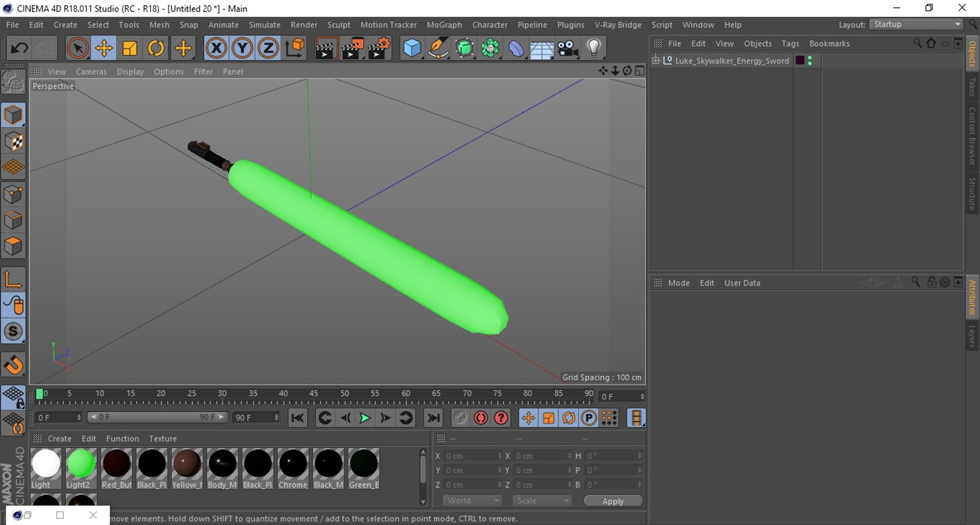This screenshot has width=980, height=525.
Task: Open the Simulate menu
Action: (x=264, y=25)
